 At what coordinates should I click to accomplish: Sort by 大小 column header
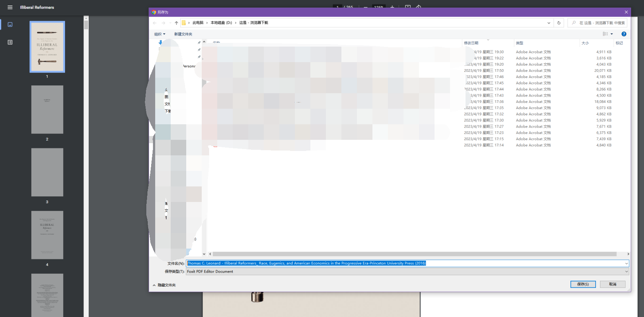(597, 43)
